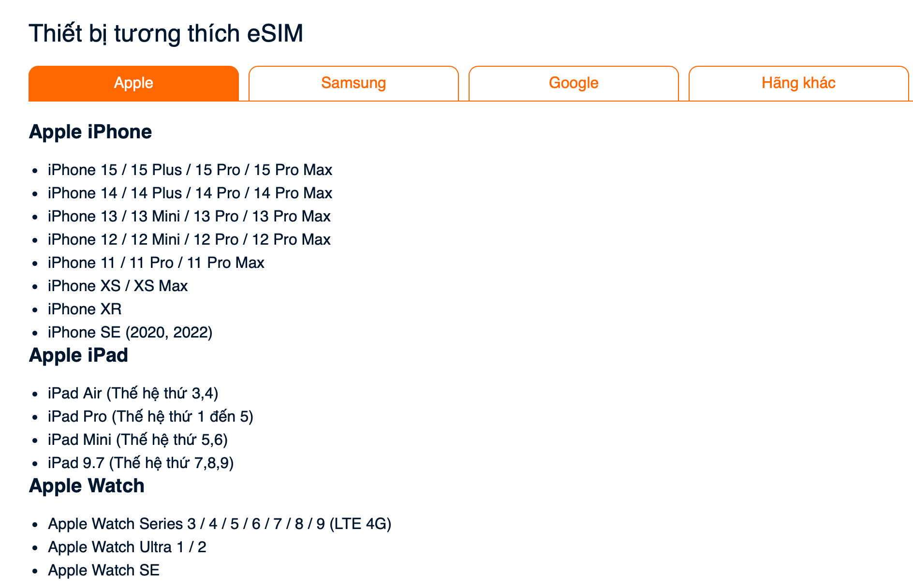913x588 pixels.
Task: Click the iPad Air list entry
Action: (x=133, y=393)
